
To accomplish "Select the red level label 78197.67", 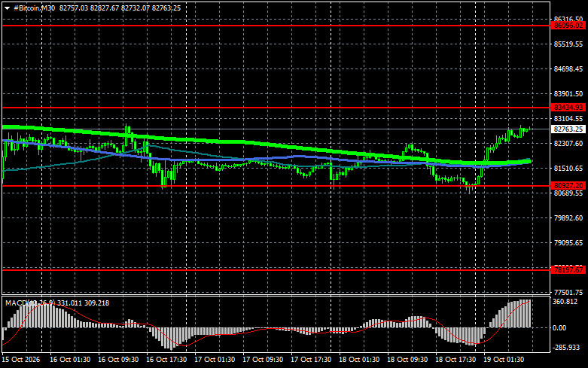I will [x=568, y=270].
